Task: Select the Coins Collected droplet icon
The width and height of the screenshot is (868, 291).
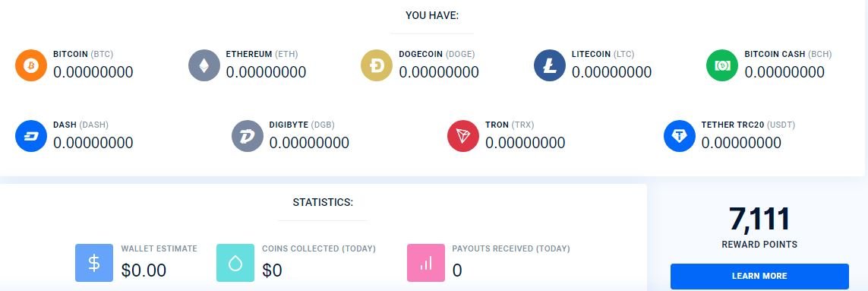Action: [x=235, y=263]
